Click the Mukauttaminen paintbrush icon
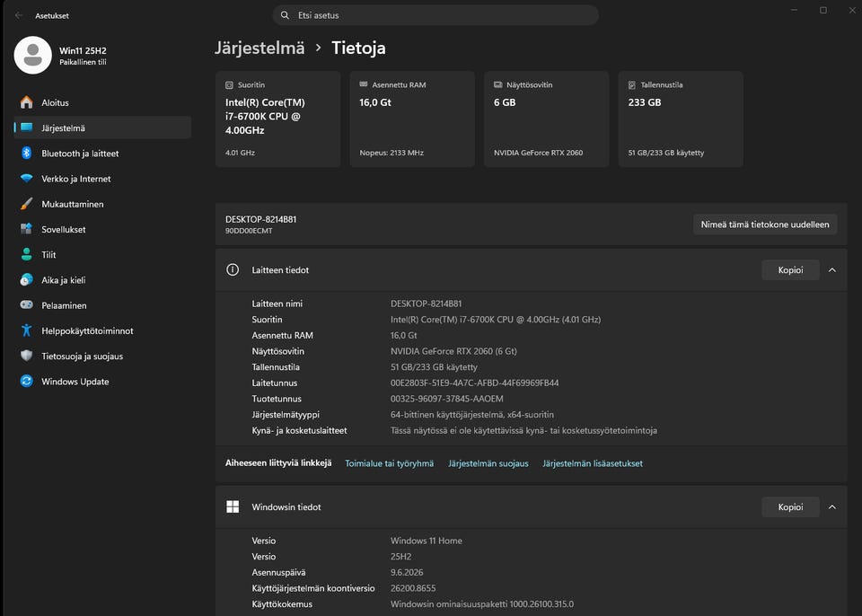862x616 pixels. click(26, 204)
